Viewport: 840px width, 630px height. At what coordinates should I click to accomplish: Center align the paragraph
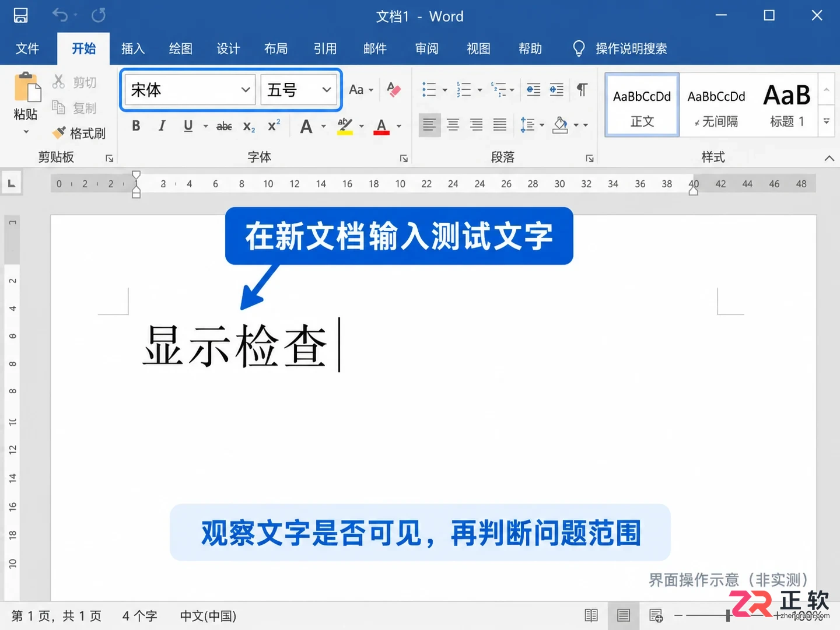tap(453, 125)
